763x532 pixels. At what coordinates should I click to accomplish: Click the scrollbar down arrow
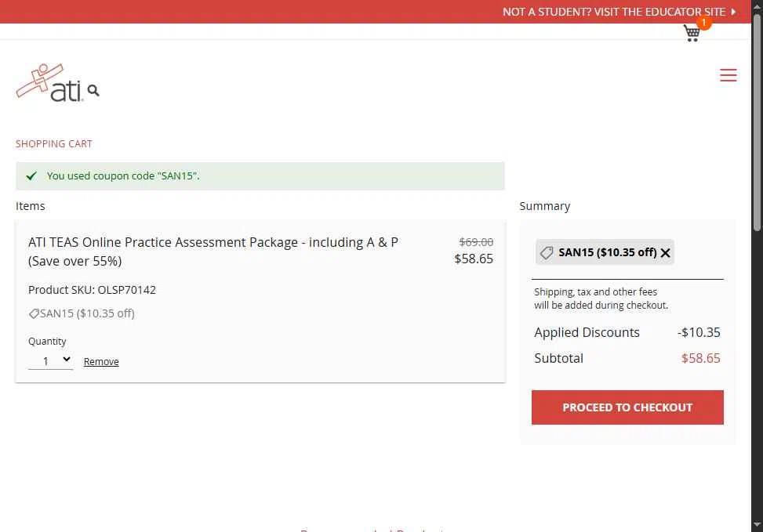click(757, 525)
